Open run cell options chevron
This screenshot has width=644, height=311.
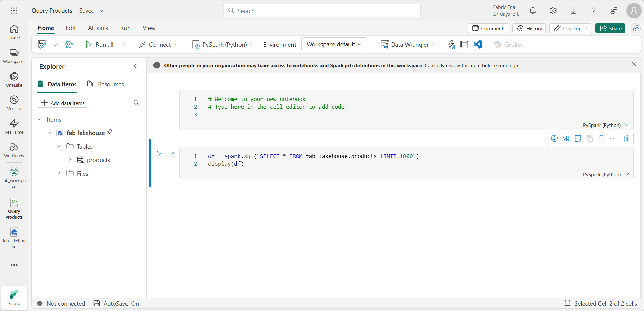click(172, 153)
